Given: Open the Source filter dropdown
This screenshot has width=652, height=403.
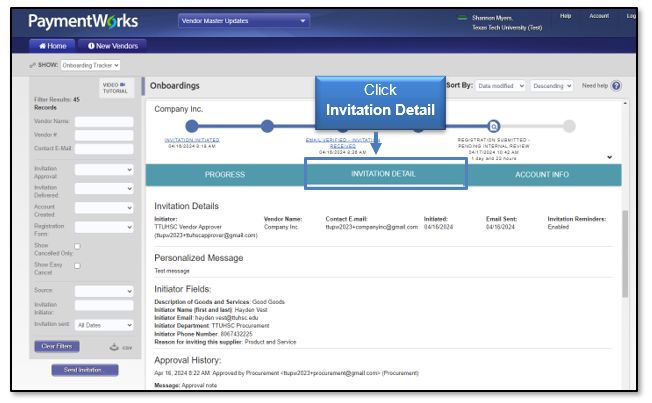Looking at the screenshot, I should [x=104, y=291].
